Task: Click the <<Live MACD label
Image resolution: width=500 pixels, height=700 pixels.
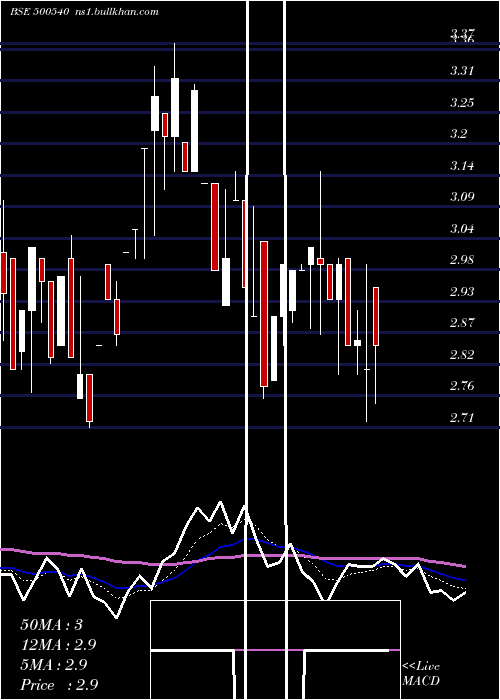Action: (x=421, y=673)
